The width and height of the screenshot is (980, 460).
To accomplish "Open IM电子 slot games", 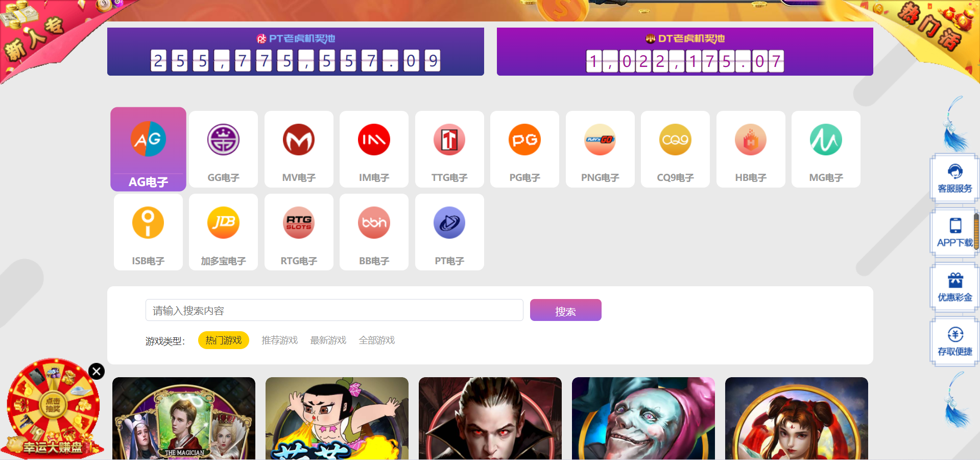I will point(374,149).
